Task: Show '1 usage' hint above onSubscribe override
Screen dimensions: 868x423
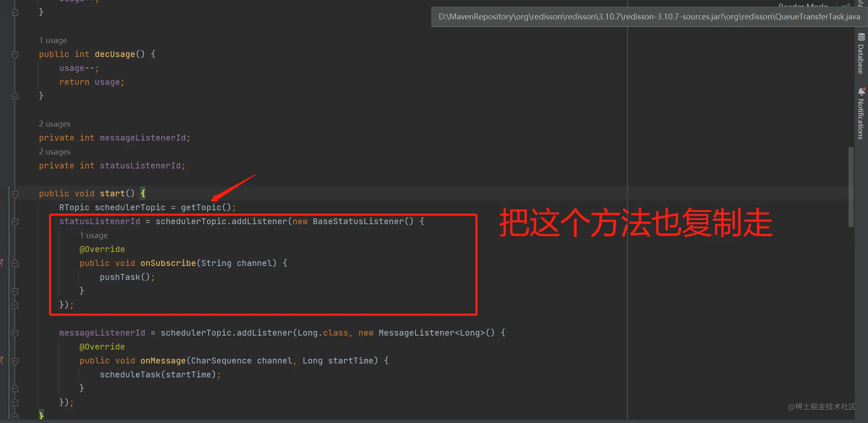Action: (94, 236)
